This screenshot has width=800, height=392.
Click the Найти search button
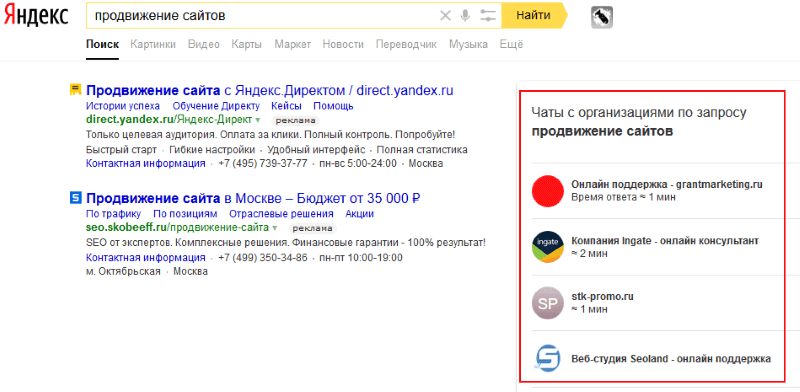pos(533,15)
